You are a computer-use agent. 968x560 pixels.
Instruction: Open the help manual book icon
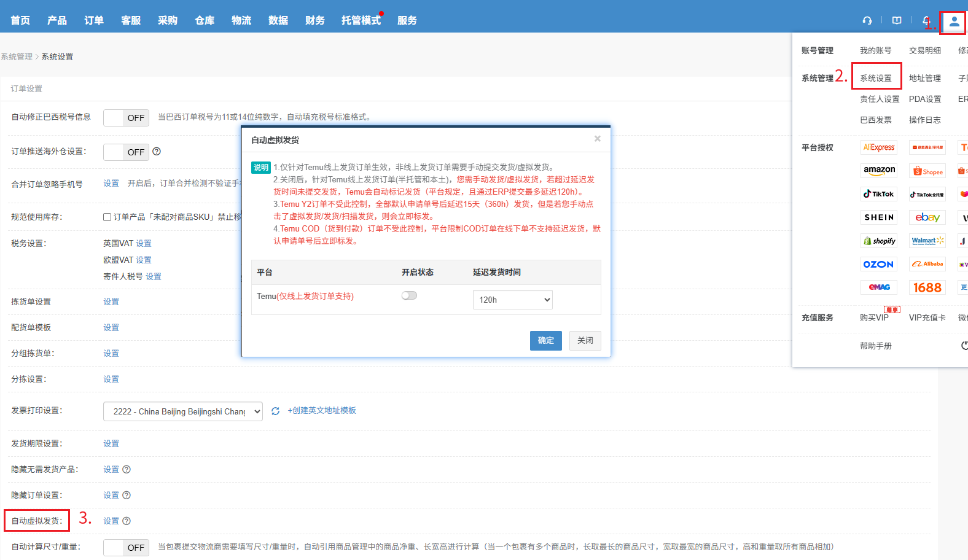pyautogui.click(x=897, y=20)
